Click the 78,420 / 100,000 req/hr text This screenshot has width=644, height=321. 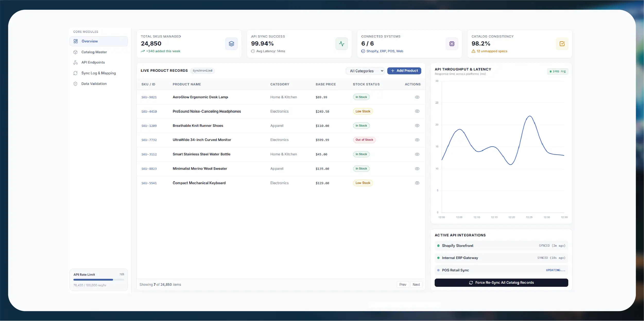pyautogui.click(x=90, y=285)
